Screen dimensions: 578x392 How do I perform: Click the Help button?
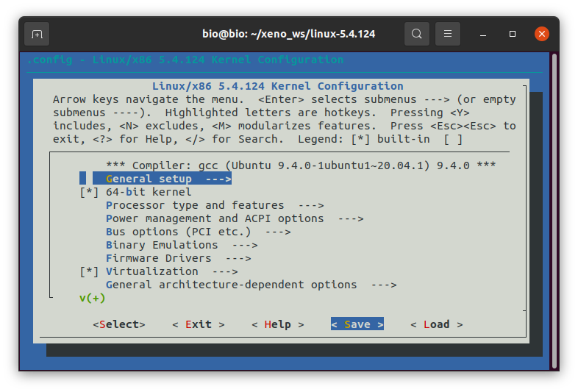(x=278, y=324)
